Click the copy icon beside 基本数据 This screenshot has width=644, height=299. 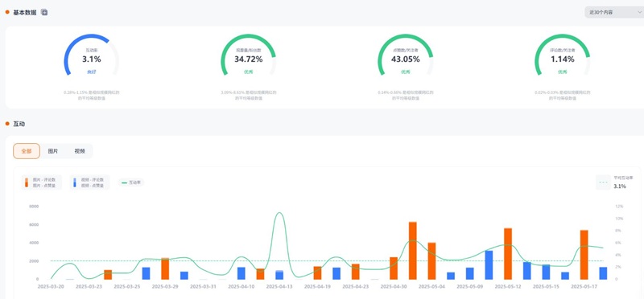point(44,12)
